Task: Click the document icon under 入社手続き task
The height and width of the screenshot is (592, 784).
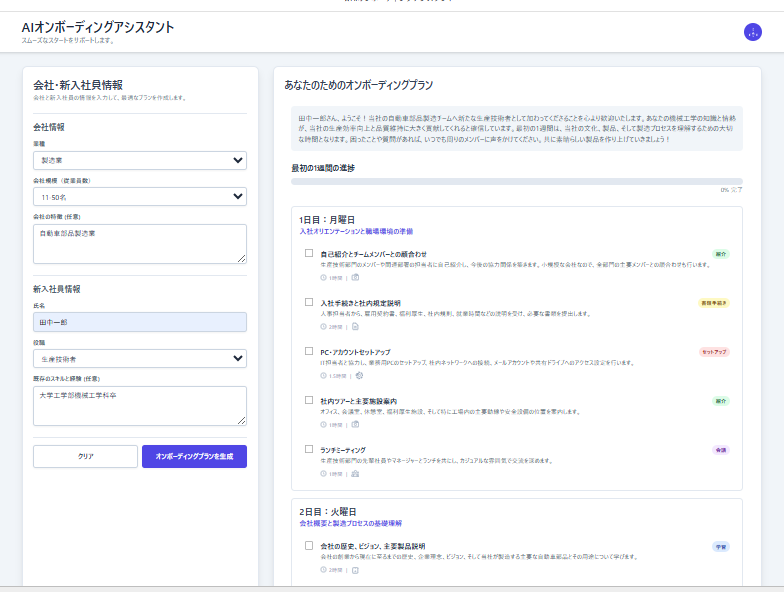Action: tap(355, 327)
